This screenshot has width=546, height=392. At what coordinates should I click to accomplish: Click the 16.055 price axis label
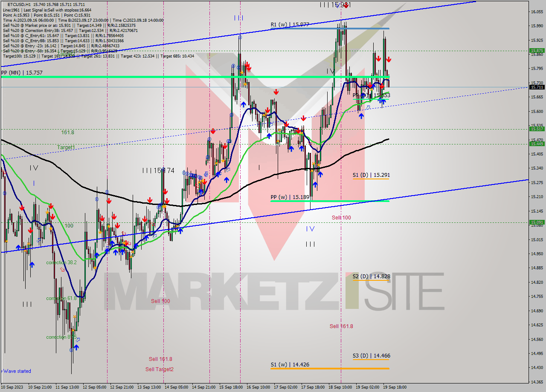[537, 12]
